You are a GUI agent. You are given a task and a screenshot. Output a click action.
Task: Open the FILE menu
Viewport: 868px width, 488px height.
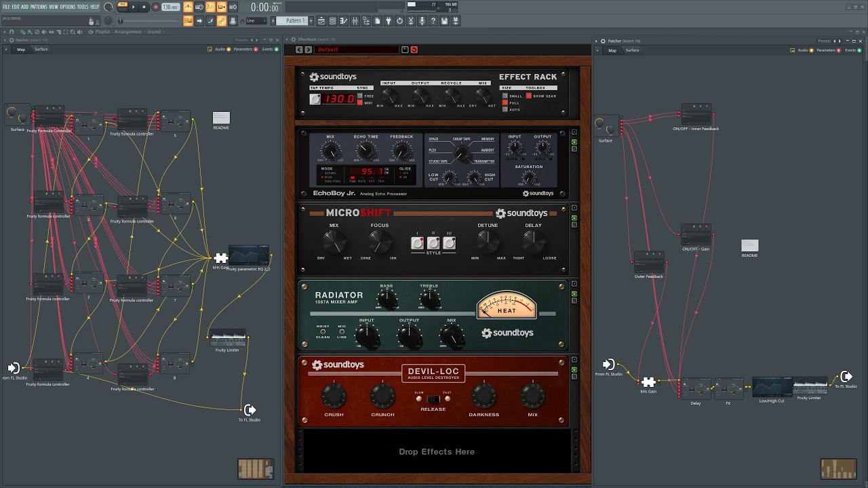click(x=6, y=7)
